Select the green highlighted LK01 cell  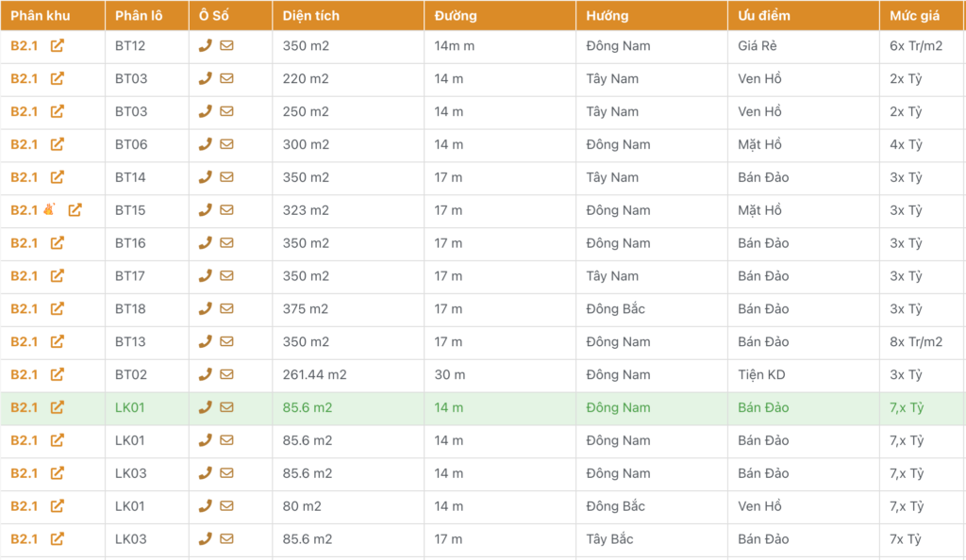[x=130, y=407]
